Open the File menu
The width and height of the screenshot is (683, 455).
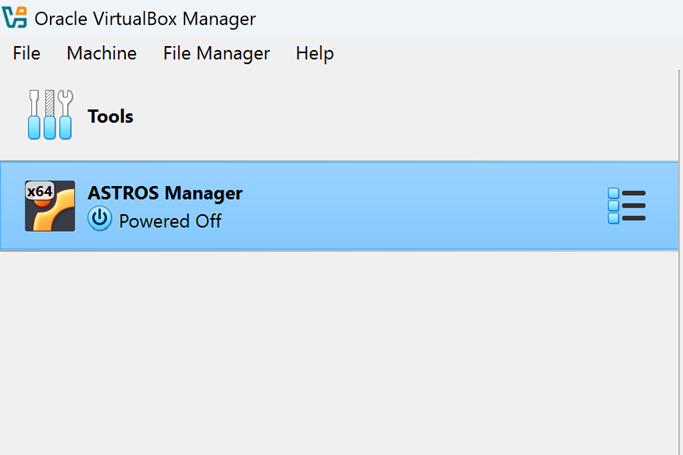(26, 54)
